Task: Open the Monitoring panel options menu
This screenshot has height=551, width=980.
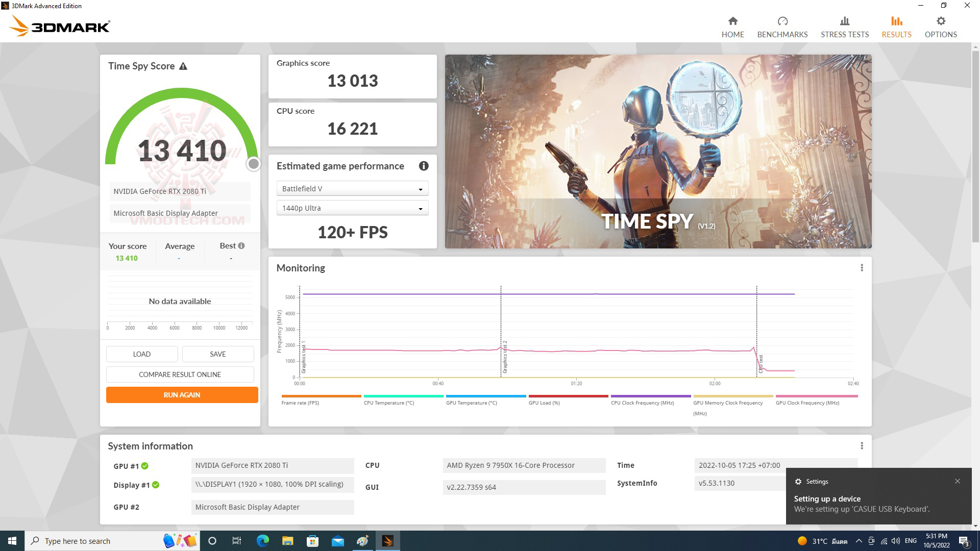Action: pyautogui.click(x=862, y=267)
